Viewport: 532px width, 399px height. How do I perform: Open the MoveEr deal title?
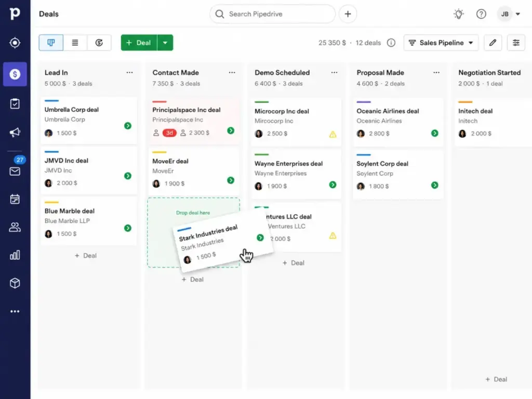click(x=170, y=161)
